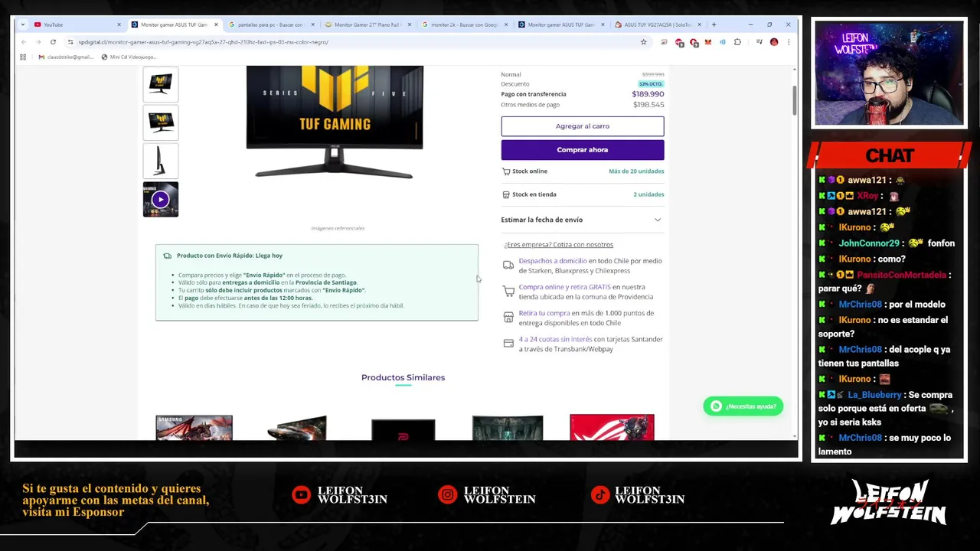Image resolution: width=980 pixels, height=551 pixels.
Task: Open the tab search dropdown arrow
Action: 23,24
